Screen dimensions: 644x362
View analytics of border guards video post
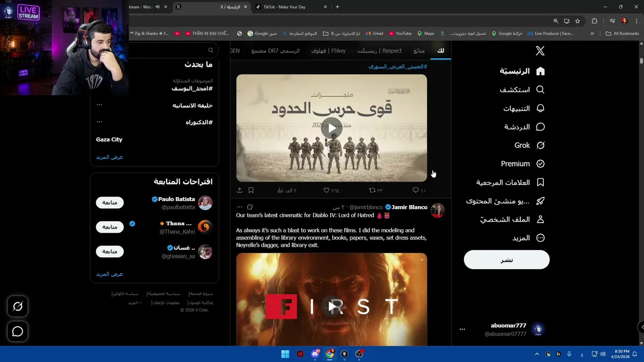tap(287, 190)
